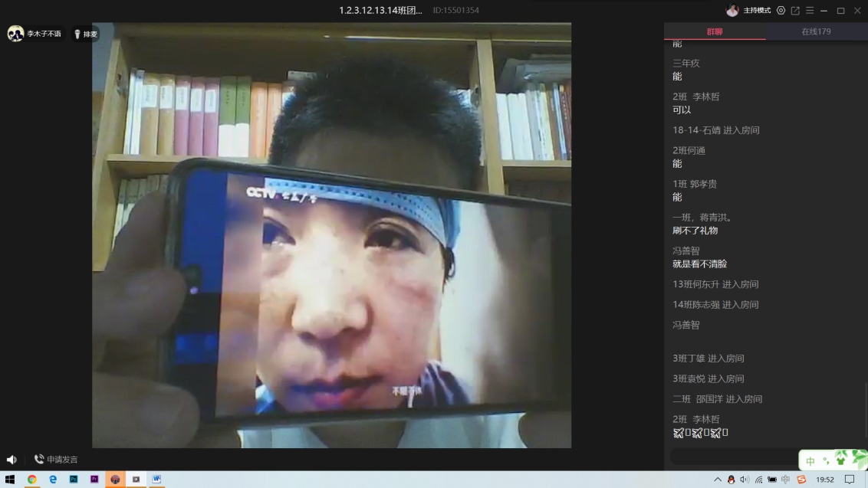The image size is (868, 488).
Task: Open the Sogou input method tray icon
Action: [801, 480]
